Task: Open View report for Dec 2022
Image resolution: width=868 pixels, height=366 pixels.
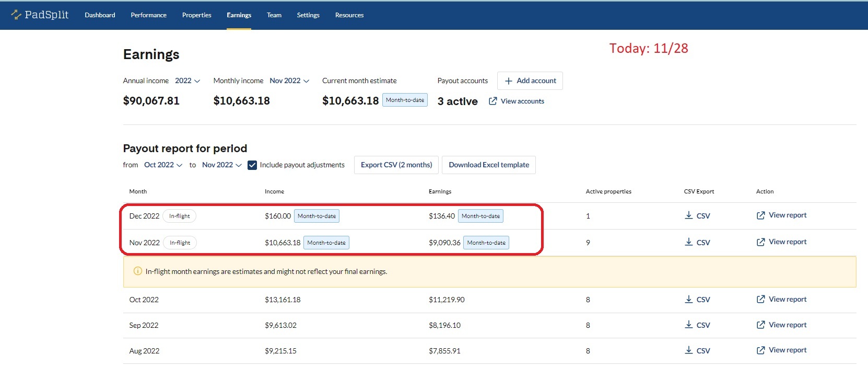Action: pyautogui.click(x=781, y=215)
